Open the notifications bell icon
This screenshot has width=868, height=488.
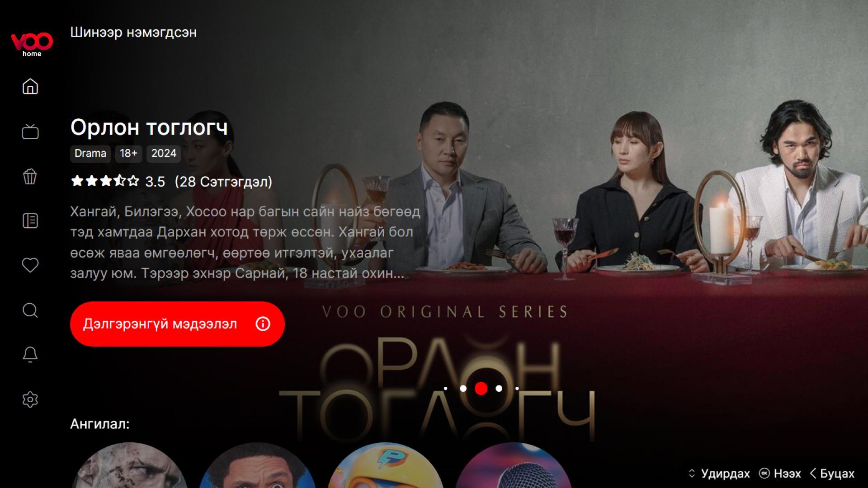tap(30, 355)
